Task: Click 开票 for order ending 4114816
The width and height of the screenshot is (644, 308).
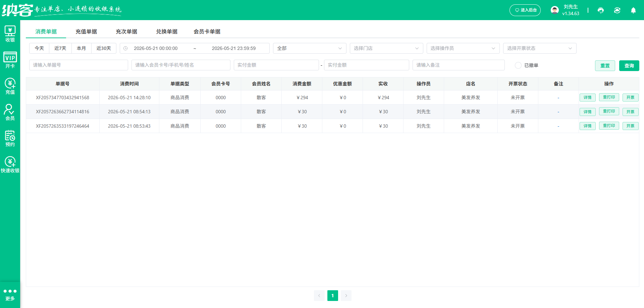Action: (x=631, y=112)
